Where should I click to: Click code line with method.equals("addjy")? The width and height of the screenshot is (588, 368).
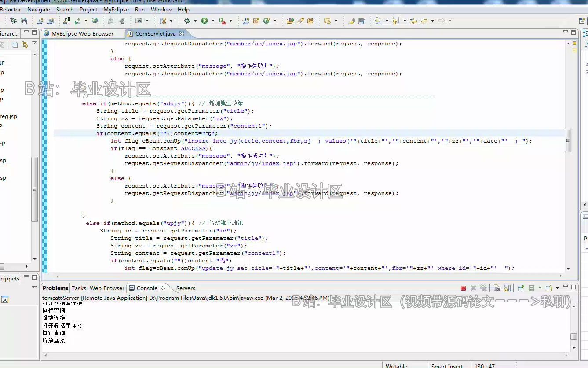tap(162, 103)
